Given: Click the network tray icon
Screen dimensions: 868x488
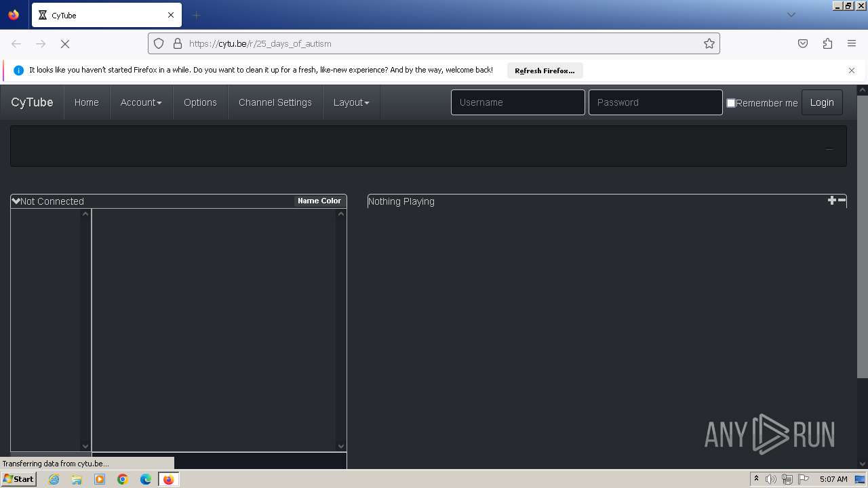Looking at the screenshot, I should click(x=787, y=479).
